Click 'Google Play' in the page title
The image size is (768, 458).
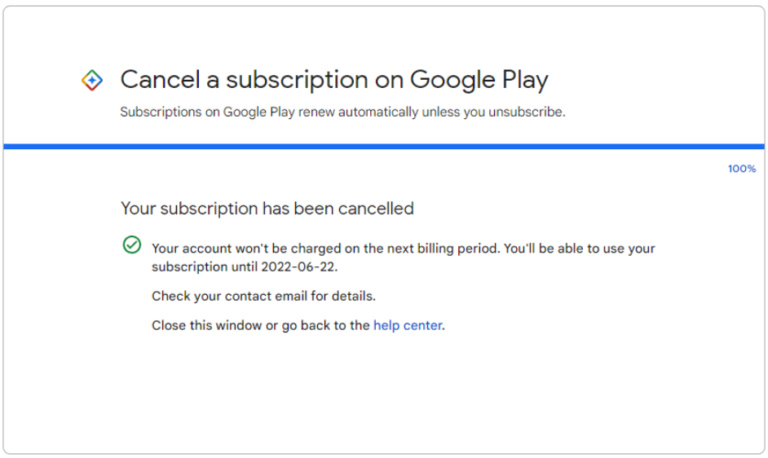(x=478, y=80)
